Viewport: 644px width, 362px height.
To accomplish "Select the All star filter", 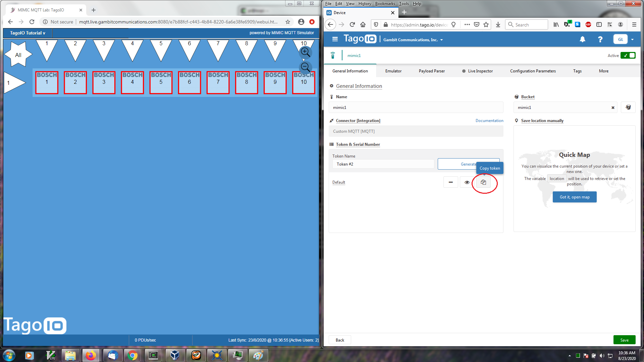I will [18, 55].
